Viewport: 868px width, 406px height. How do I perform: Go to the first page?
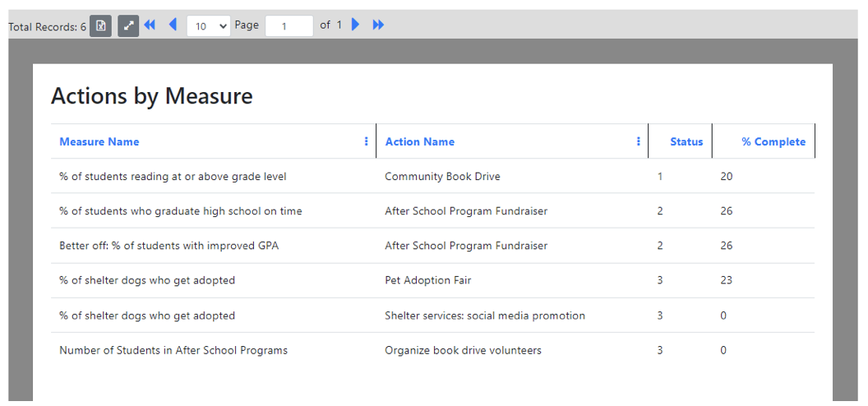[x=150, y=25]
